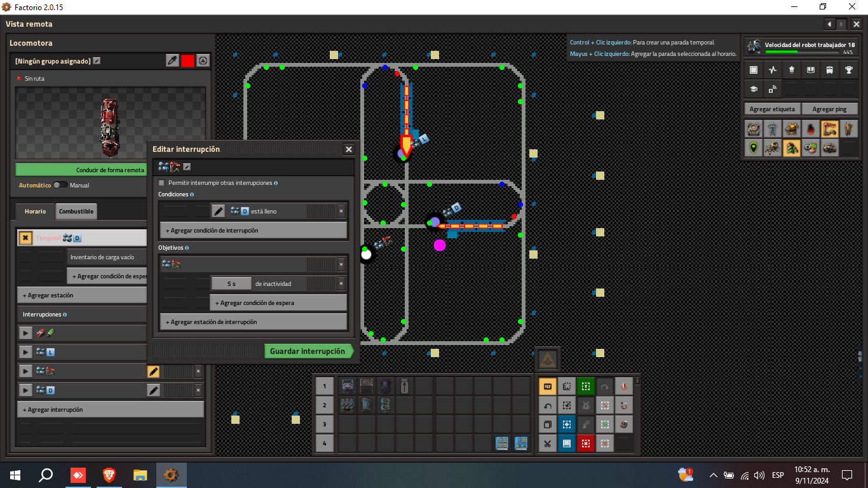Select quickbar row 3 button
This screenshot has width=868, height=488.
pyautogui.click(x=324, y=424)
